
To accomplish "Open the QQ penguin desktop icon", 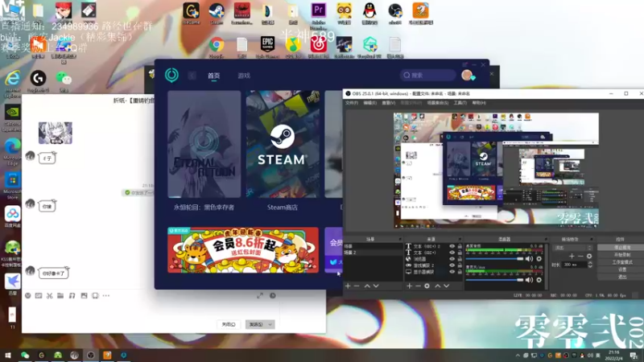I will [369, 10].
